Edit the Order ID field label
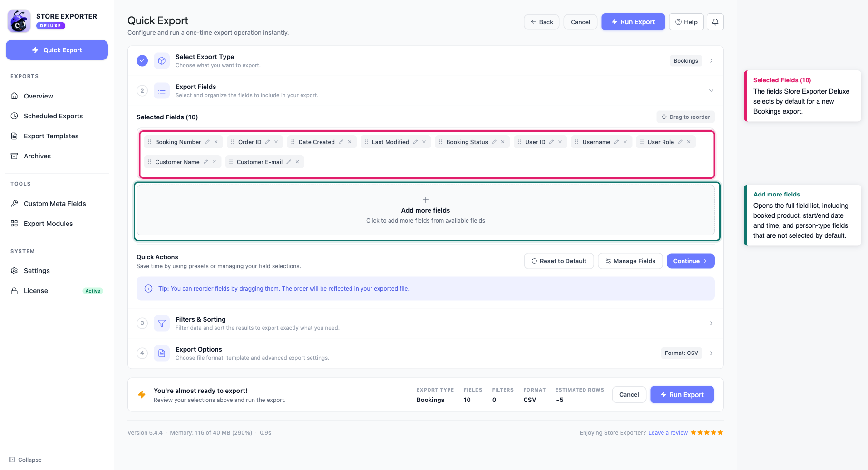 [267, 142]
